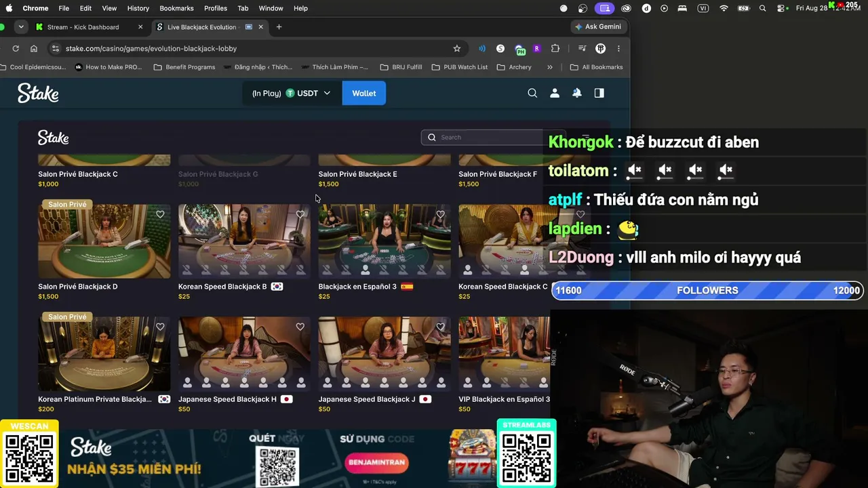
Task: Open the Wi-Fi status menu
Action: (x=724, y=8)
